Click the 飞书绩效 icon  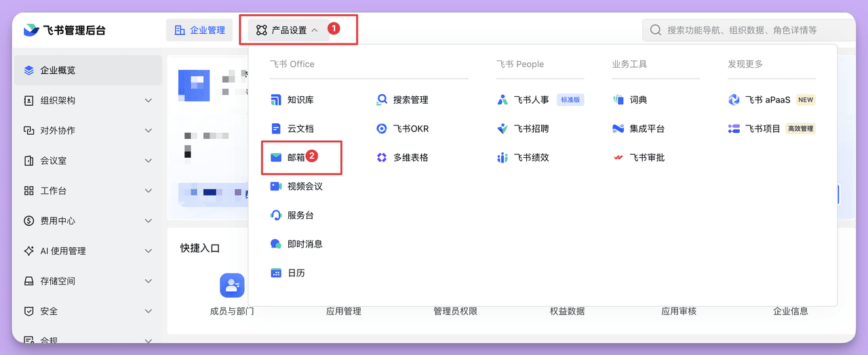502,157
